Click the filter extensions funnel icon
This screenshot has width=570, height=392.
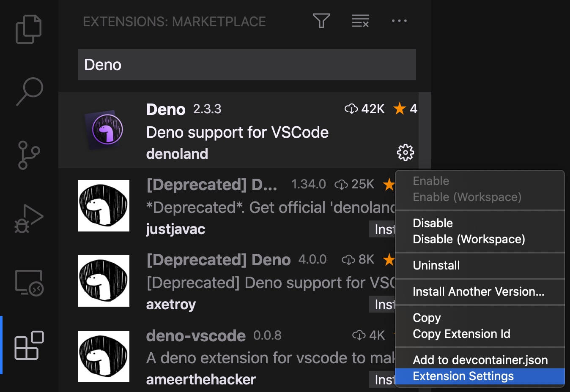tap(321, 21)
